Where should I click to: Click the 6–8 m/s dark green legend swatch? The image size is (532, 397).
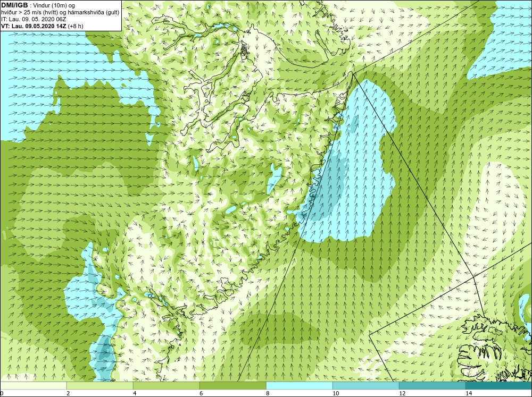233,386
